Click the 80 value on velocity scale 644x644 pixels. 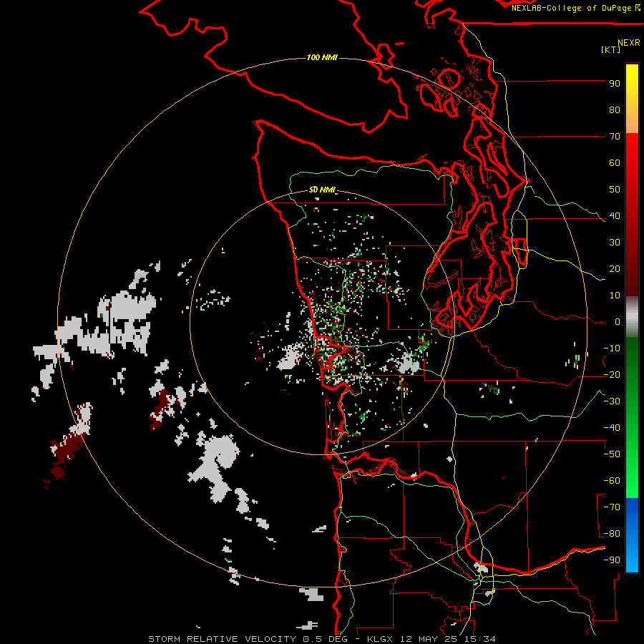(615, 110)
